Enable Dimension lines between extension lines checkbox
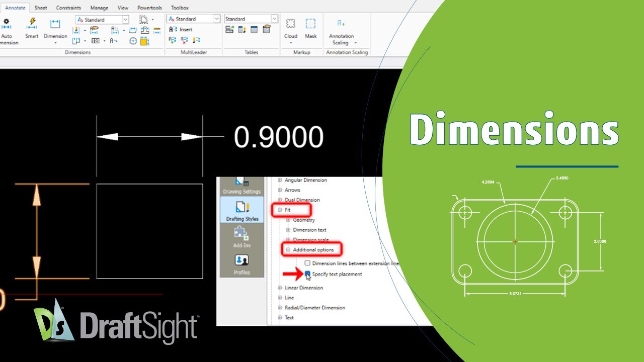Viewport: 644px width, 362px height. [x=307, y=263]
